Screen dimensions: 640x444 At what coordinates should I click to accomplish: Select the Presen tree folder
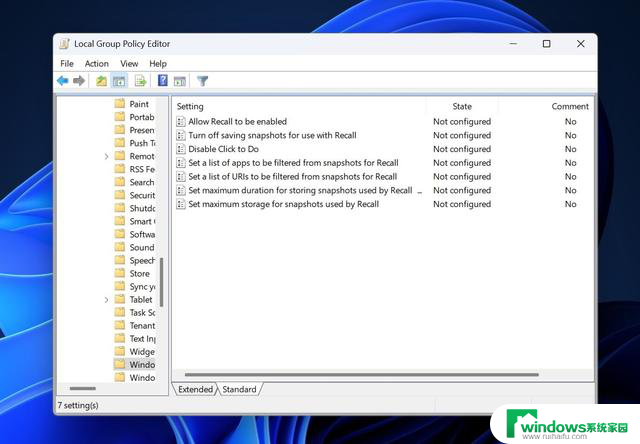click(142, 130)
